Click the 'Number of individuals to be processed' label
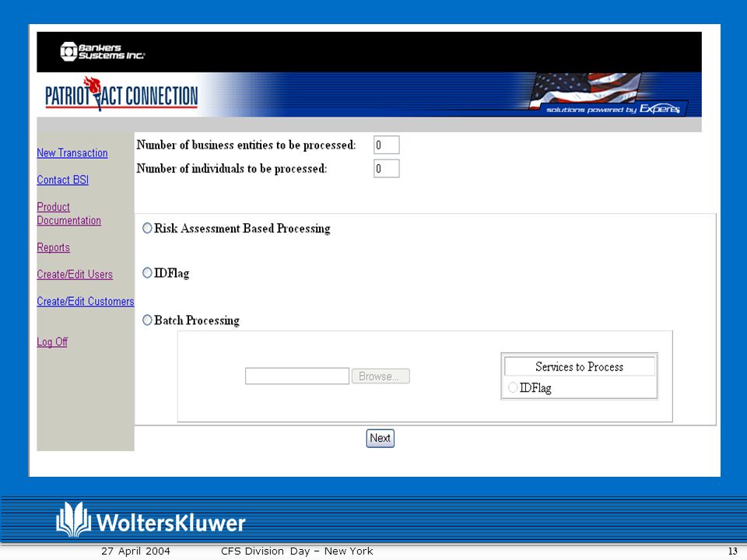This screenshot has width=747, height=560. [x=232, y=169]
